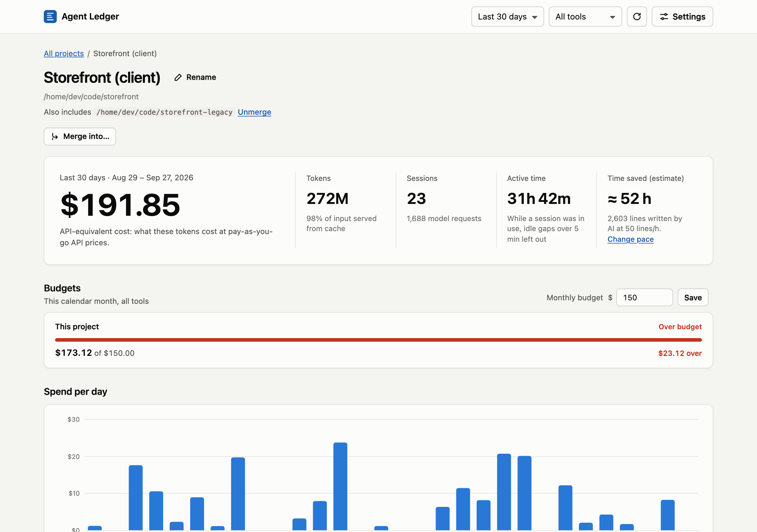The image size is (757, 532).
Task: Click the 23 sessions value
Action: click(416, 199)
